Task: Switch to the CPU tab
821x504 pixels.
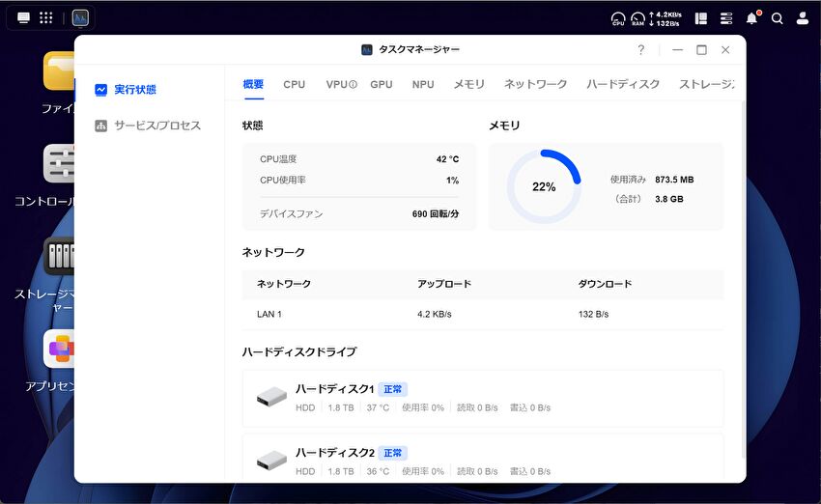Action: [x=294, y=85]
